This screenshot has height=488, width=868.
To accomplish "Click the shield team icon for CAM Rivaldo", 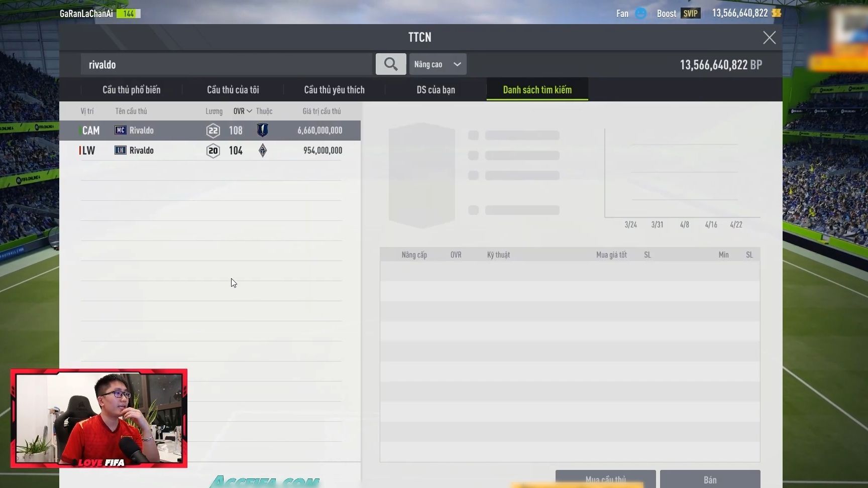I will [x=262, y=131].
